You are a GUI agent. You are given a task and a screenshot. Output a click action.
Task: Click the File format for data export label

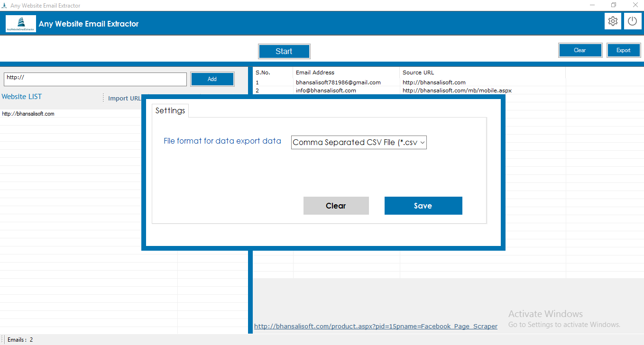tap(222, 141)
